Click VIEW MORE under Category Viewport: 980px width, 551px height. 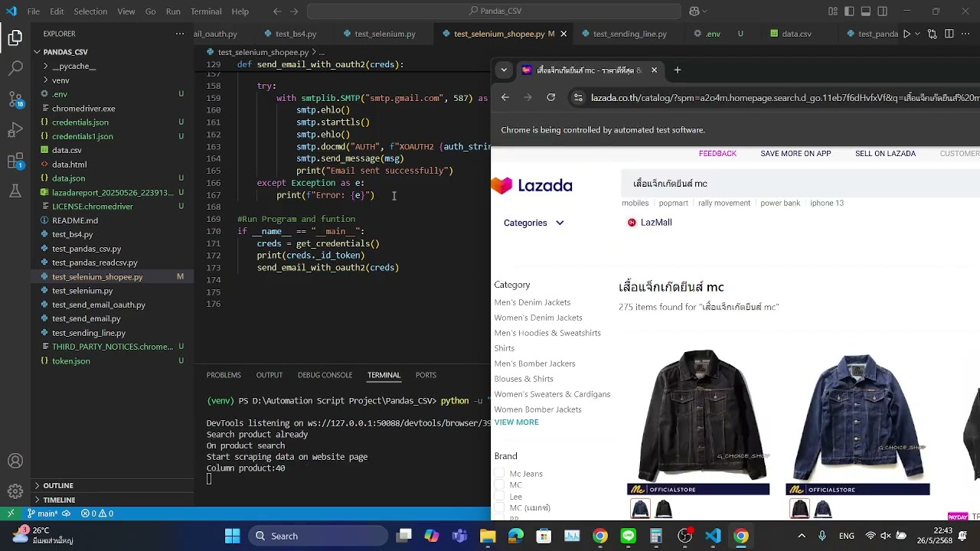click(x=516, y=422)
